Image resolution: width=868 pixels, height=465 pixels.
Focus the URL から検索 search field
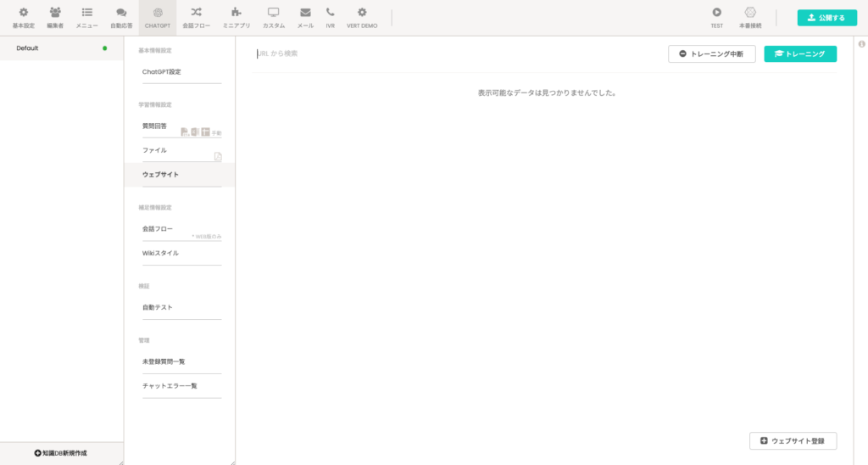424,53
